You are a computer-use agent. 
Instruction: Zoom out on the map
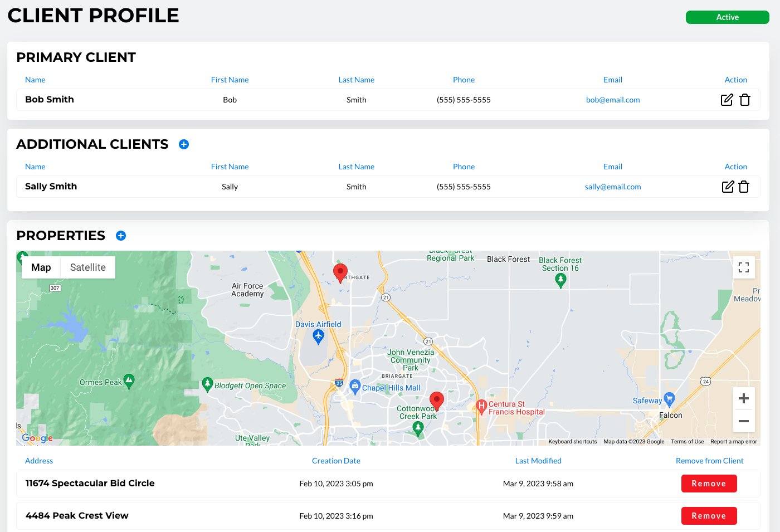coord(744,421)
